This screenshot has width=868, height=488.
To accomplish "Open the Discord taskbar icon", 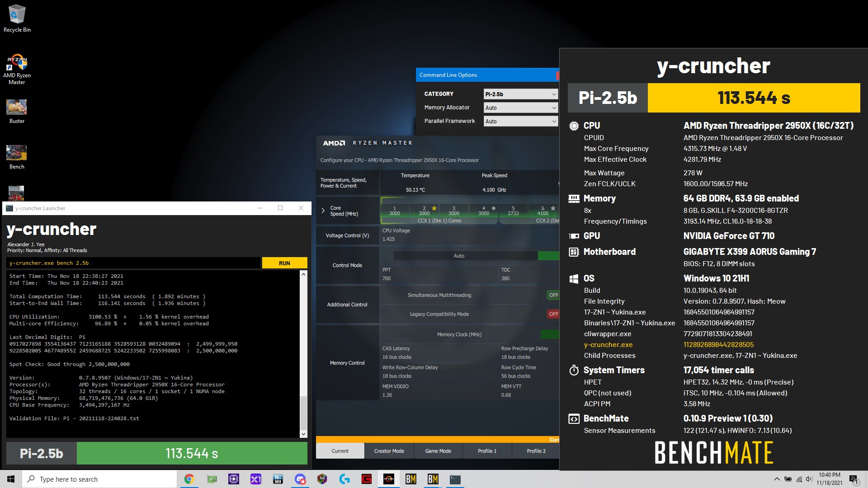I will click(300, 479).
